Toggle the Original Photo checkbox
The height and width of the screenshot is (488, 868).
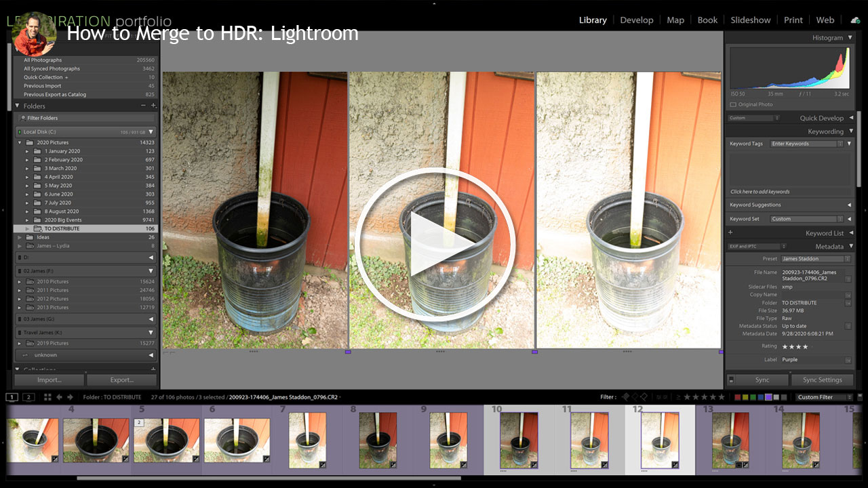733,104
